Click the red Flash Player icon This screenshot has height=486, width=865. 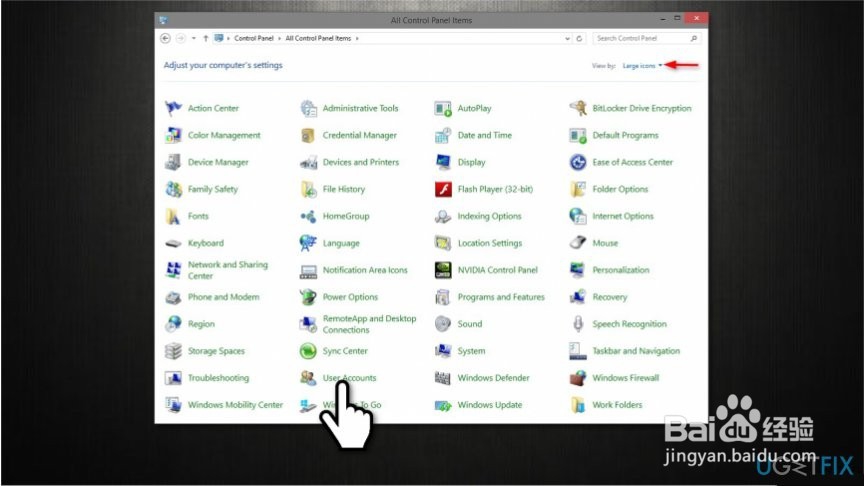pos(443,189)
